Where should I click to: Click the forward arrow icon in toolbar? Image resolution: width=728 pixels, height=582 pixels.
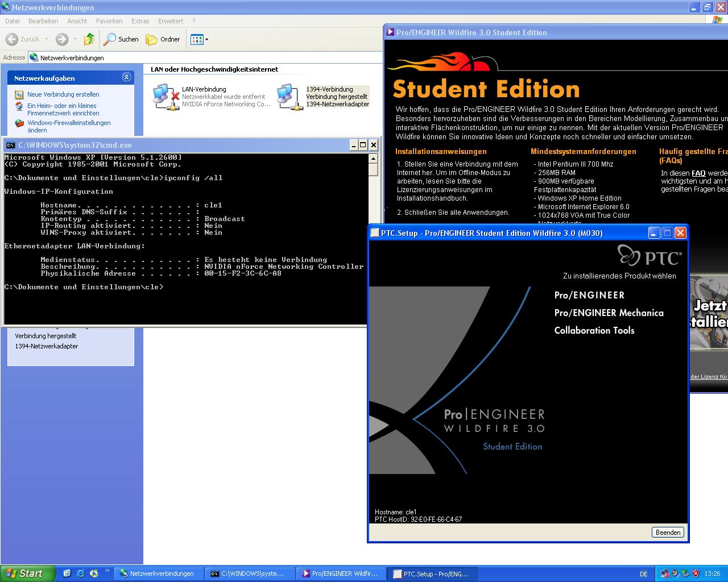point(62,39)
